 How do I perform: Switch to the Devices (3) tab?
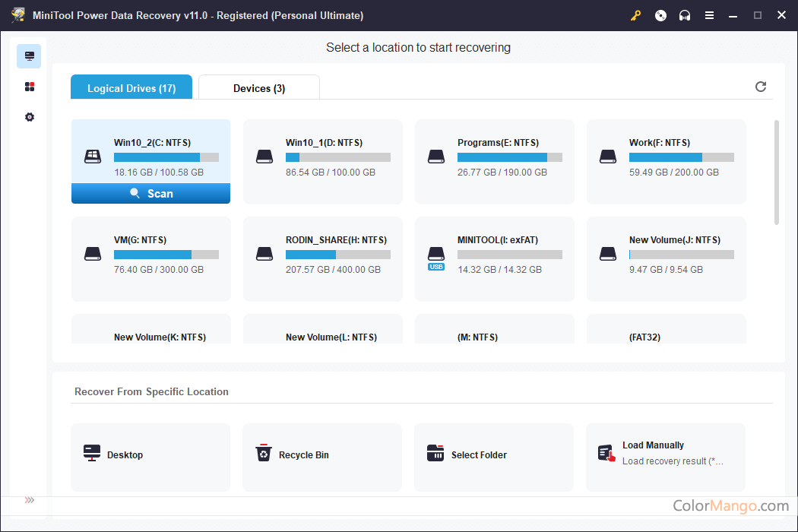click(x=259, y=88)
